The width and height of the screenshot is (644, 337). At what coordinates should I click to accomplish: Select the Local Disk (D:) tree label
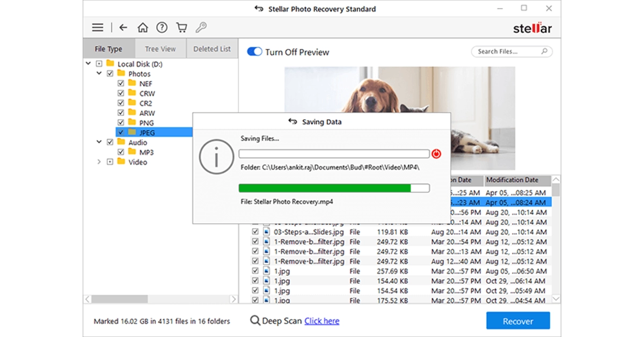point(140,64)
